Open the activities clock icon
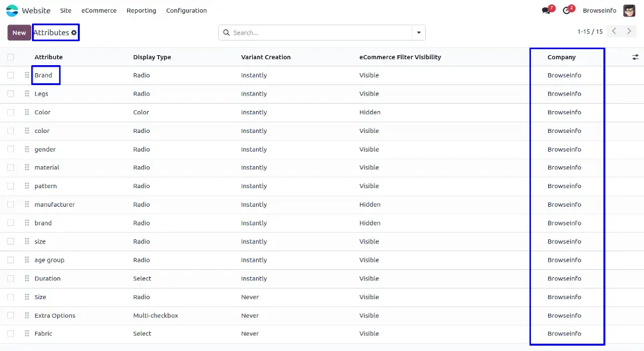This screenshot has width=644, height=351. click(x=567, y=11)
